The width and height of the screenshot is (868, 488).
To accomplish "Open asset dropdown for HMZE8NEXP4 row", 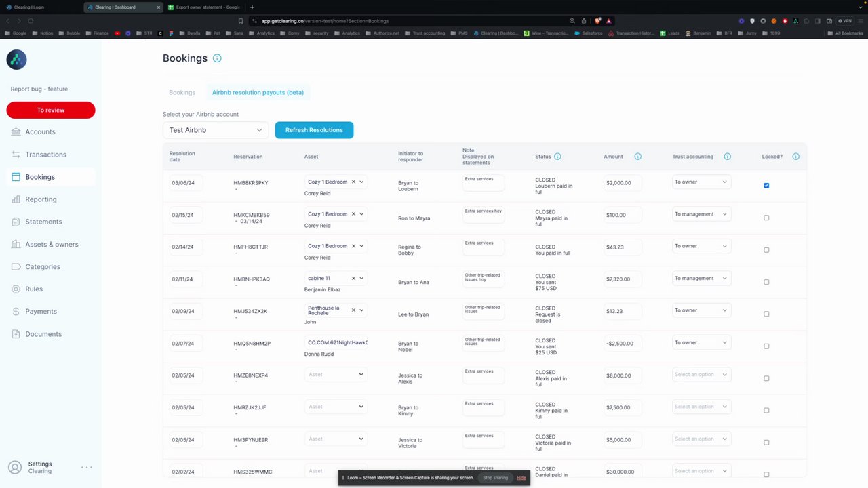I will [x=336, y=374].
